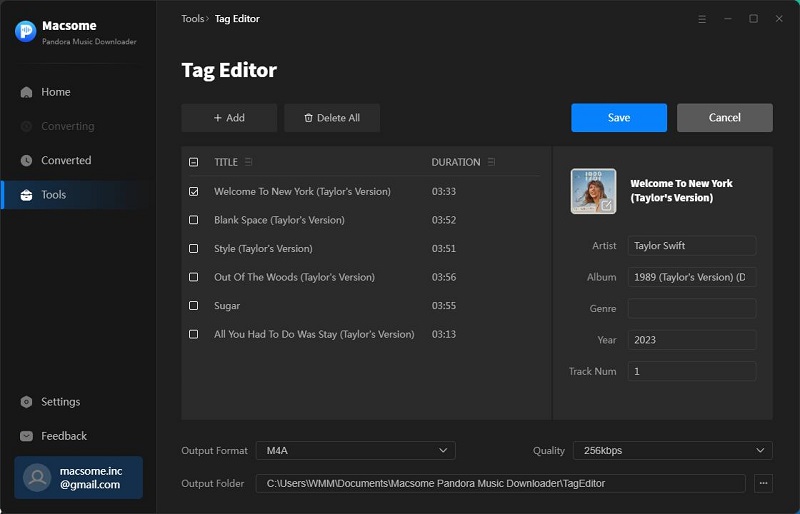Open the Output Format M4A dropdown
The height and width of the screenshot is (514, 800).
point(356,451)
